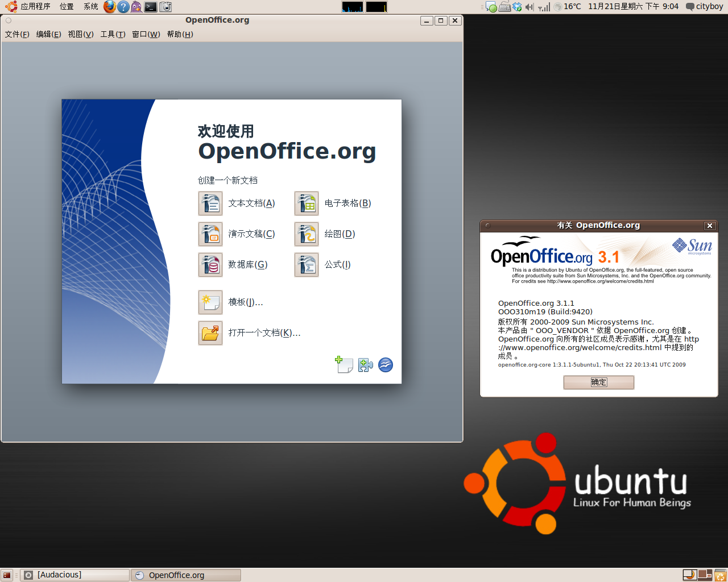Click the 电子表格(B) label

pyautogui.click(x=348, y=203)
